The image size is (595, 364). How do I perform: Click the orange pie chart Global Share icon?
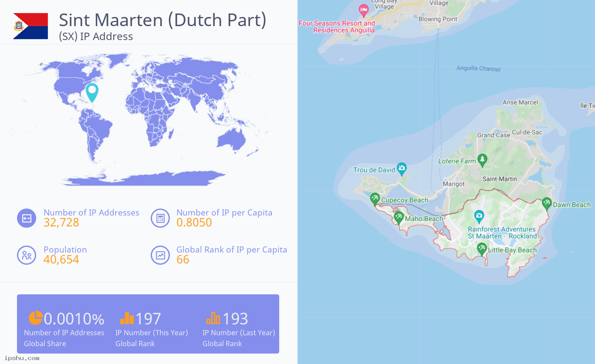pos(36,318)
